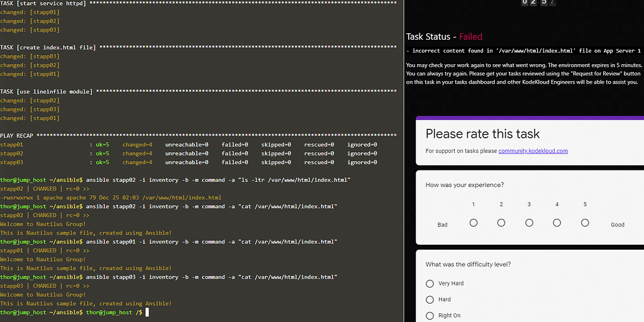Click the incorrect content error message
The width and height of the screenshot is (644, 322).
523,51
